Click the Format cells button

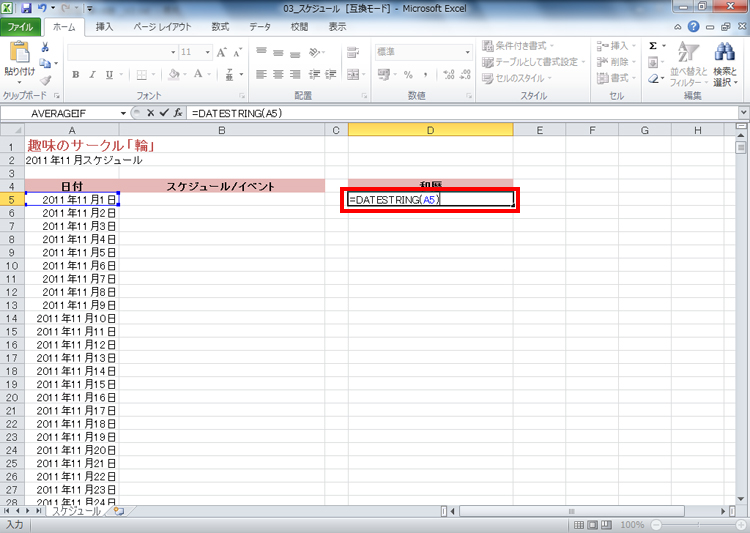click(616, 78)
